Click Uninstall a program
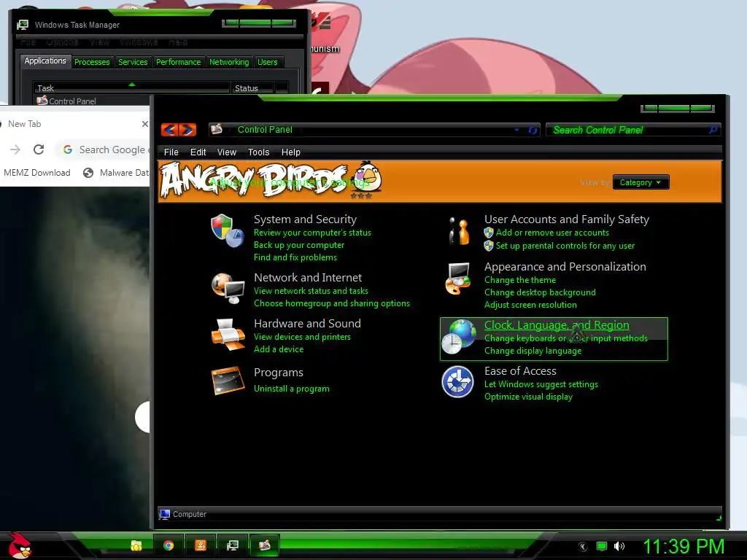 (291, 388)
